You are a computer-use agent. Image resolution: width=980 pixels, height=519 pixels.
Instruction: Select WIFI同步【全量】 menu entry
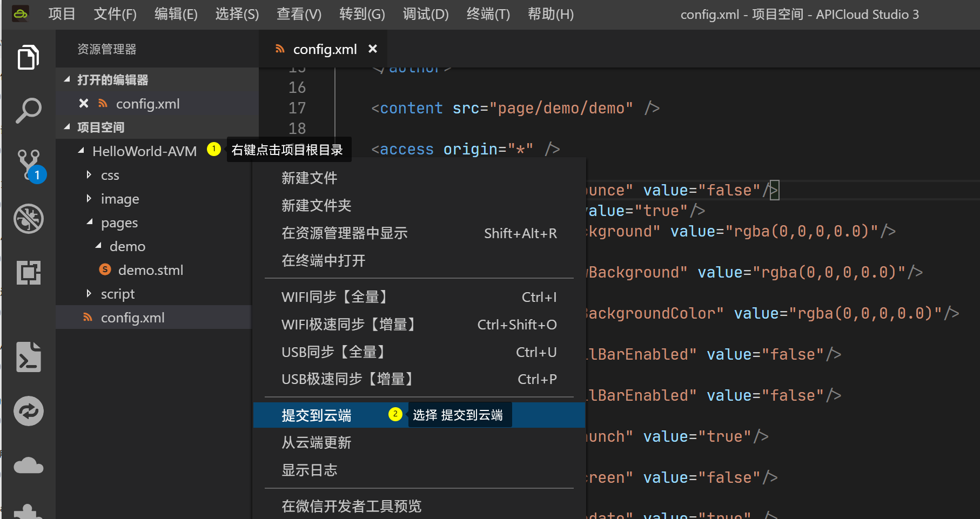click(419, 296)
